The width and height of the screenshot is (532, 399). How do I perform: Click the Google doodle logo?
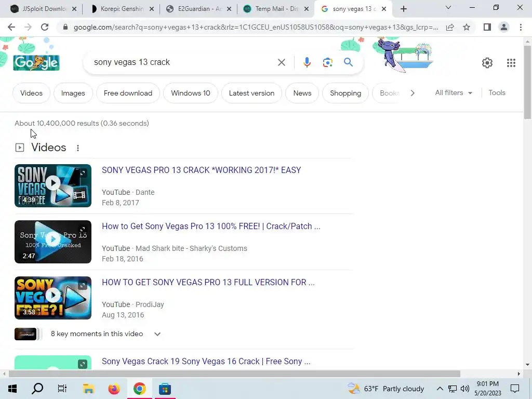[x=36, y=62]
